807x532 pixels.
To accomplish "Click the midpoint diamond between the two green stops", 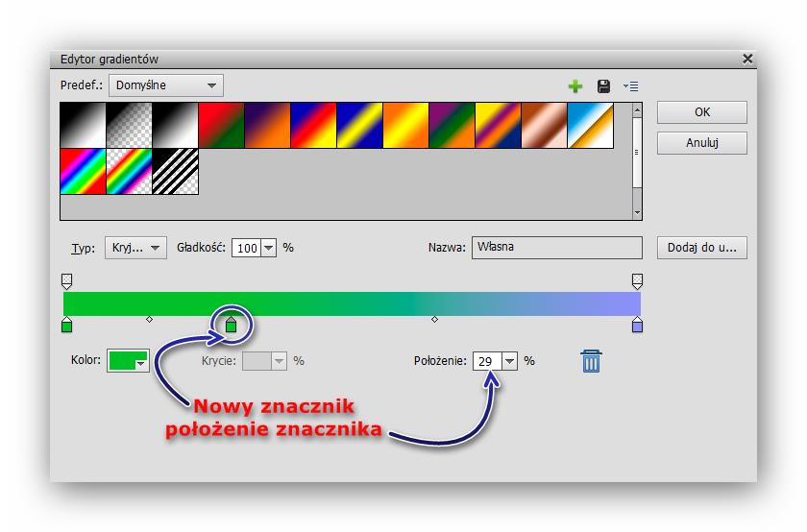I will pyautogui.click(x=149, y=320).
